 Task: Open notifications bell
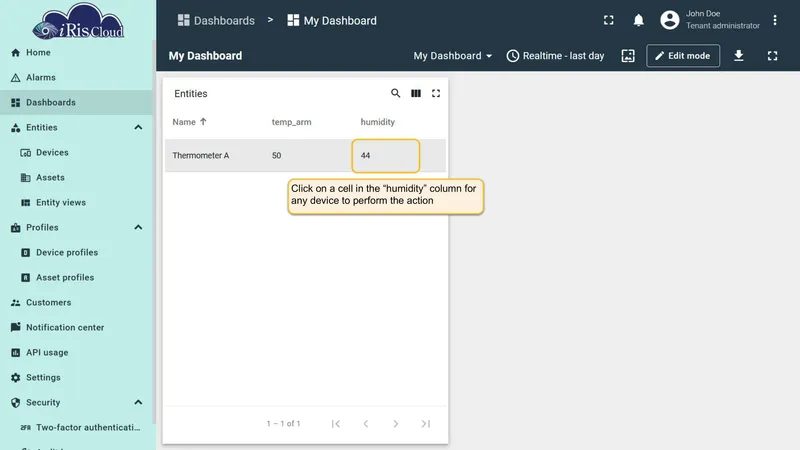click(x=638, y=20)
